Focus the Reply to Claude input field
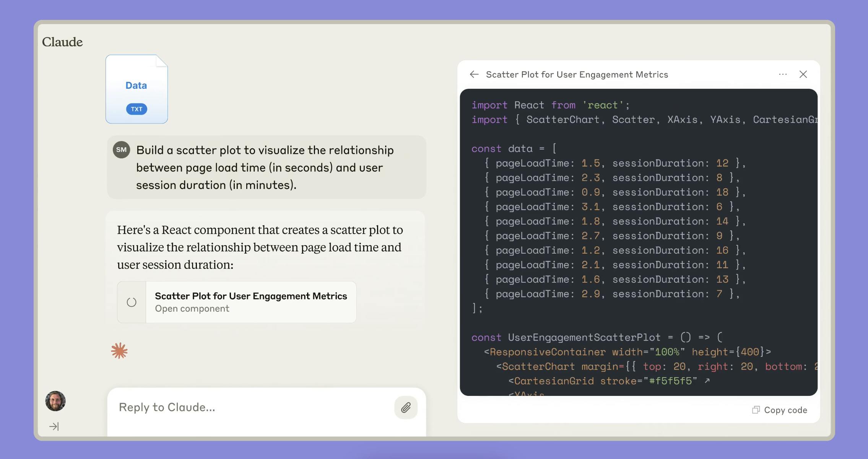 pos(249,407)
